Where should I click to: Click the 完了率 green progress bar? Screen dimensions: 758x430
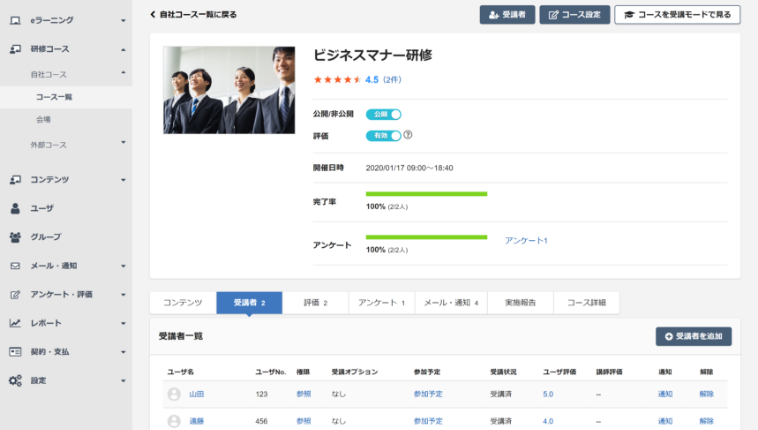pos(426,194)
